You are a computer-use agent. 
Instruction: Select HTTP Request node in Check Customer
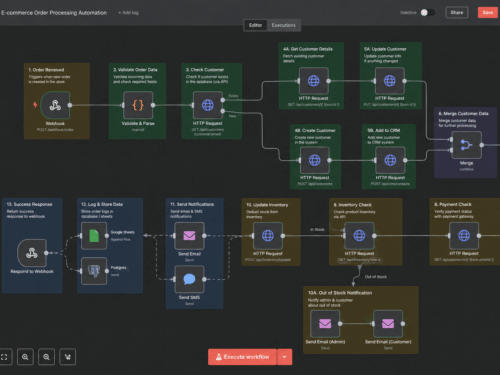click(208, 105)
